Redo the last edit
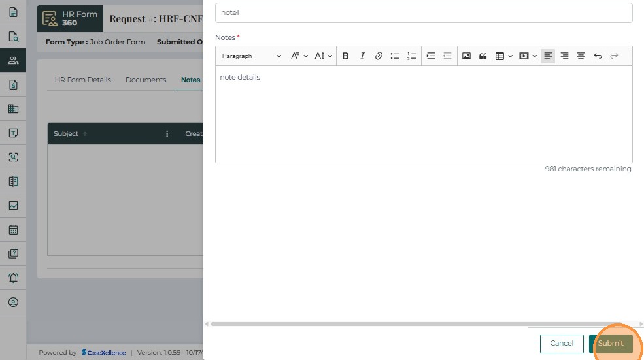This screenshot has width=644, height=360. (x=614, y=56)
